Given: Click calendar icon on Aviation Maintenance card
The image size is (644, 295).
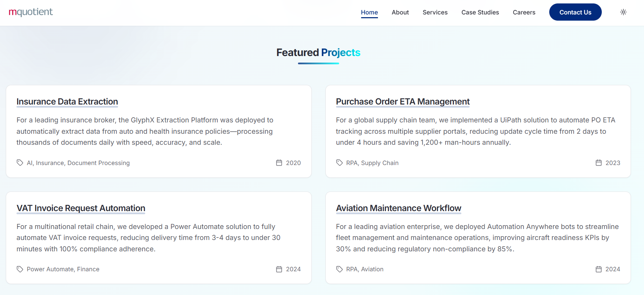Looking at the screenshot, I should click(599, 269).
